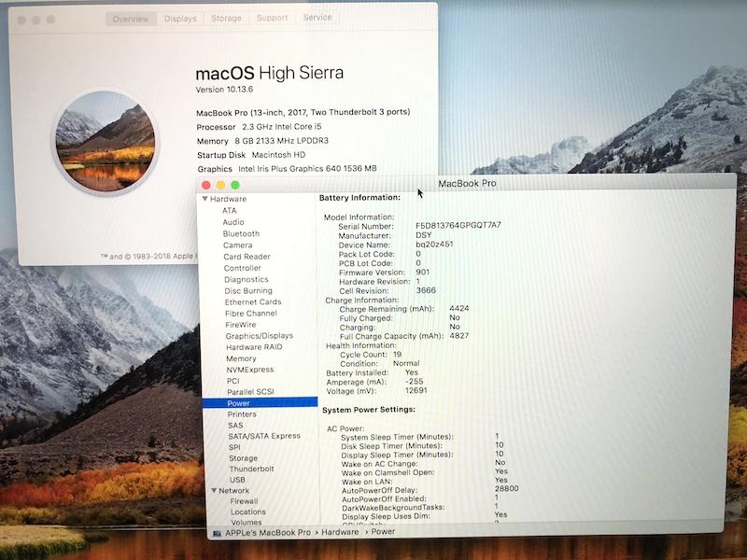
Task: Minimize the MacBook Pro system report window
Action: click(221, 185)
